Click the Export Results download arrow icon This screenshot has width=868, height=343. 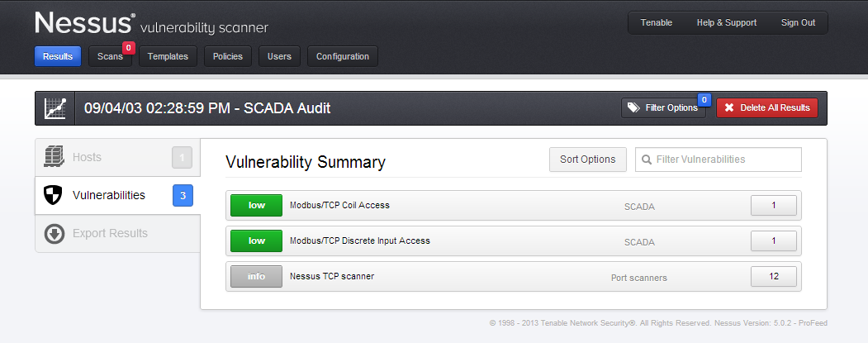tap(55, 233)
